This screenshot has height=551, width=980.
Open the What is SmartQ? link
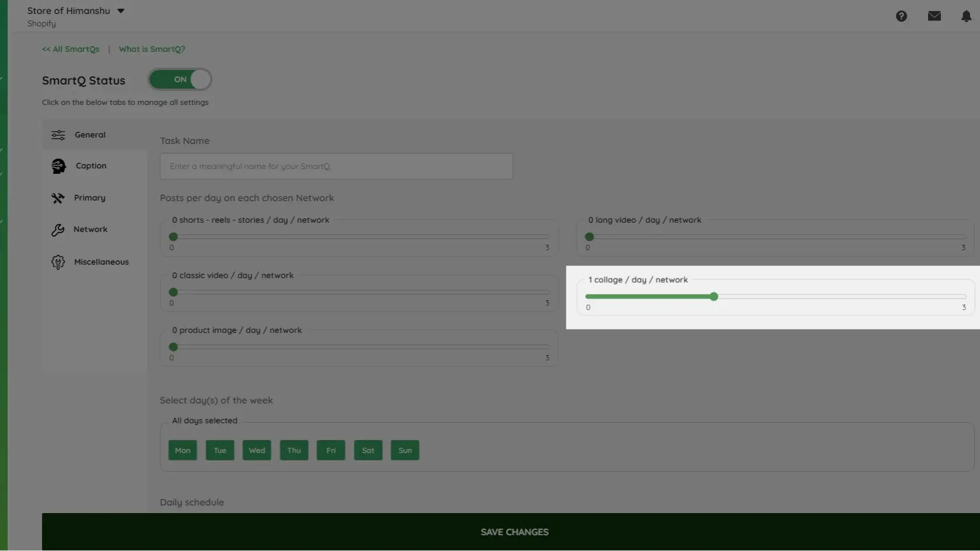pyautogui.click(x=152, y=49)
